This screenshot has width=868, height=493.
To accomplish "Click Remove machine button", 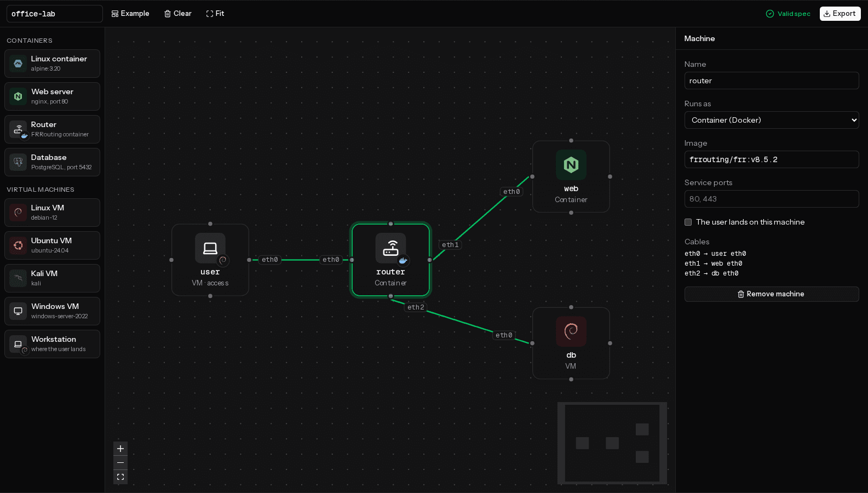I will point(772,294).
